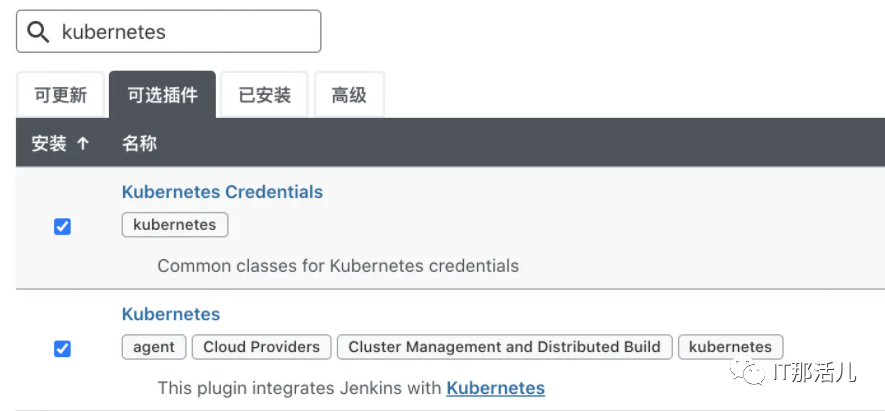885x411 pixels.
Task: Click the kubernetes tag under Kubernetes Credentials
Action: tap(175, 225)
